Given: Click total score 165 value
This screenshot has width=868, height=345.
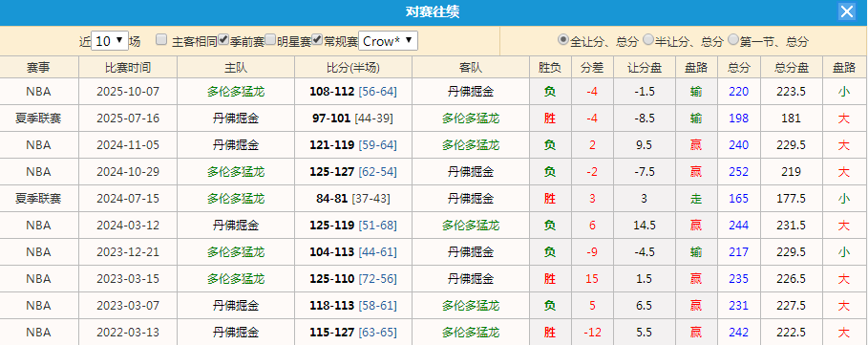Looking at the screenshot, I should [x=738, y=198].
